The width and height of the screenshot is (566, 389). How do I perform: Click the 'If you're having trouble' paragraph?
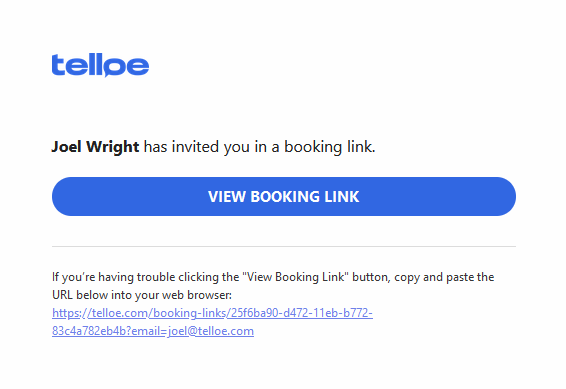point(273,286)
